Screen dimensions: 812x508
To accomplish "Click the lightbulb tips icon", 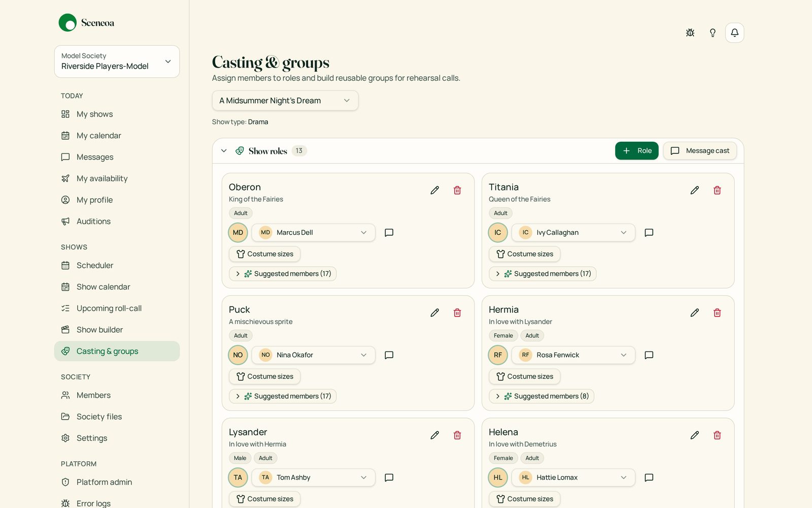I will pyautogui.click(x=713, y=33).
